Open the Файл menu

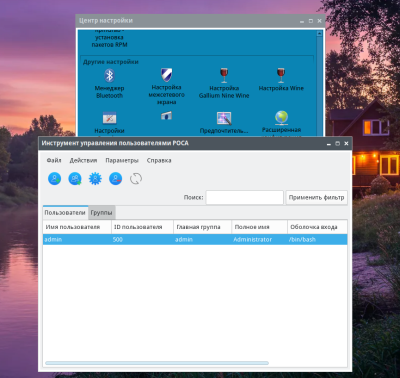[54, 160]
